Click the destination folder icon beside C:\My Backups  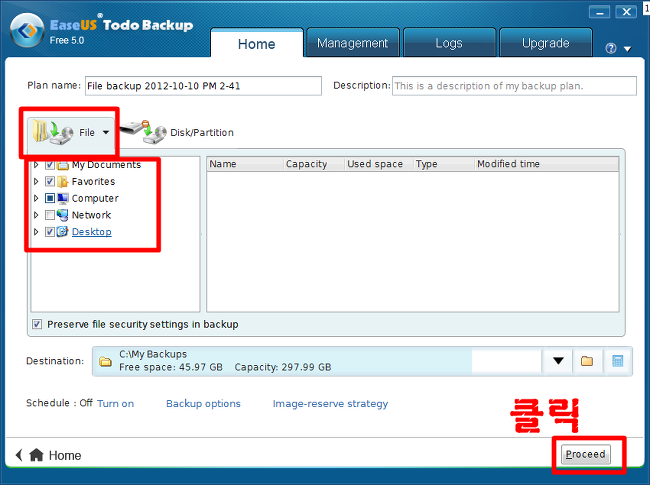(105, 361)
